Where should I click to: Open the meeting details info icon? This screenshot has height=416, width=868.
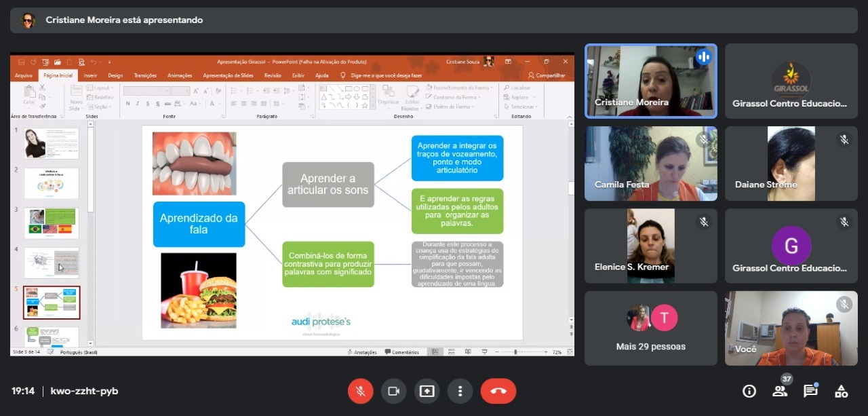point(749,391)
